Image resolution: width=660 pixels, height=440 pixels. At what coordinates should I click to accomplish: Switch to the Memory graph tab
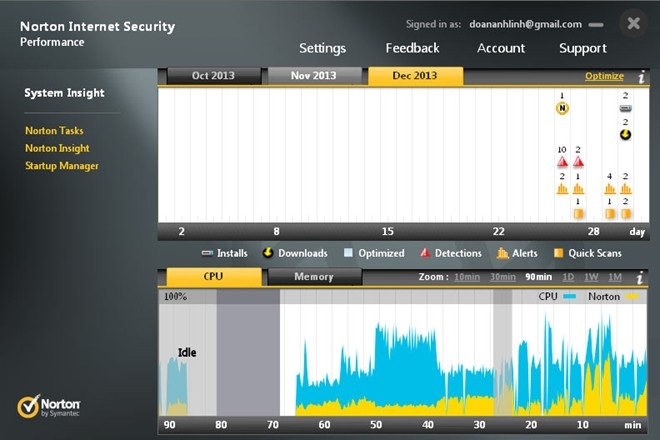tap(314, 277)
